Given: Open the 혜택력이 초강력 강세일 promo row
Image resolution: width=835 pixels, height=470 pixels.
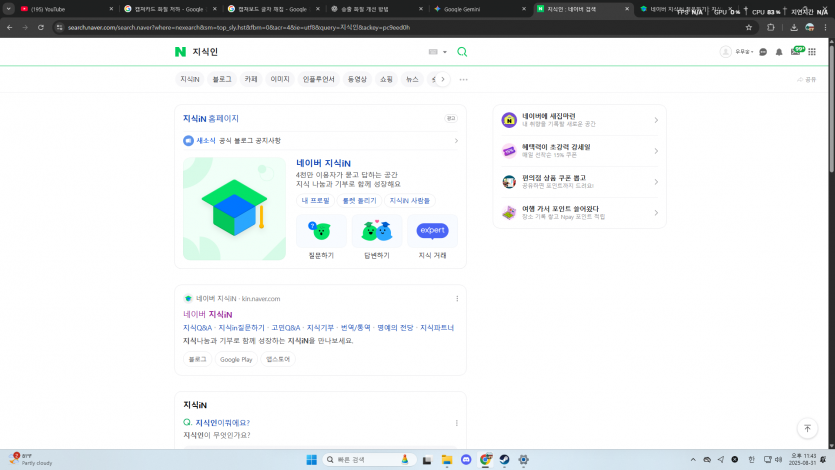Looking at the screenshot, I should pos(579,151).
